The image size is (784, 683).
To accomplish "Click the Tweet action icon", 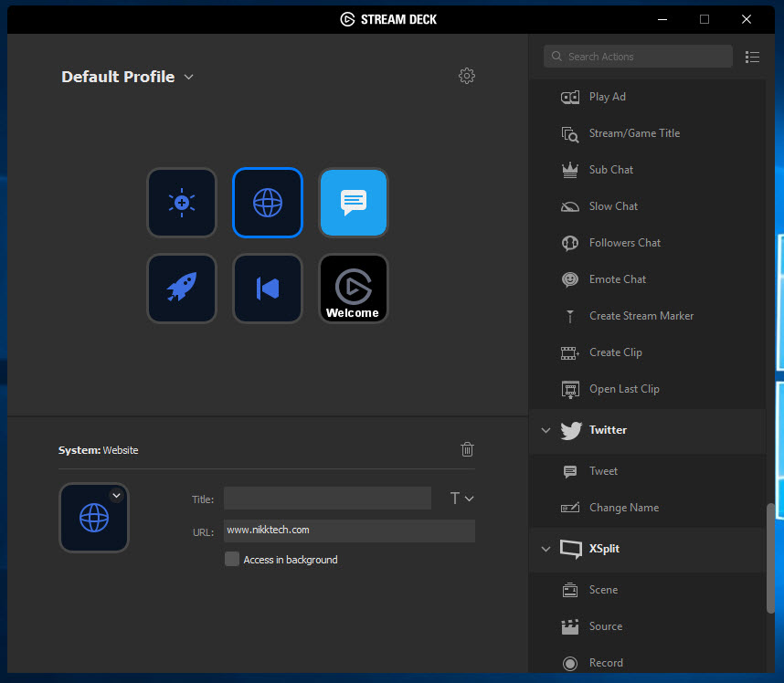I will 570,471.
